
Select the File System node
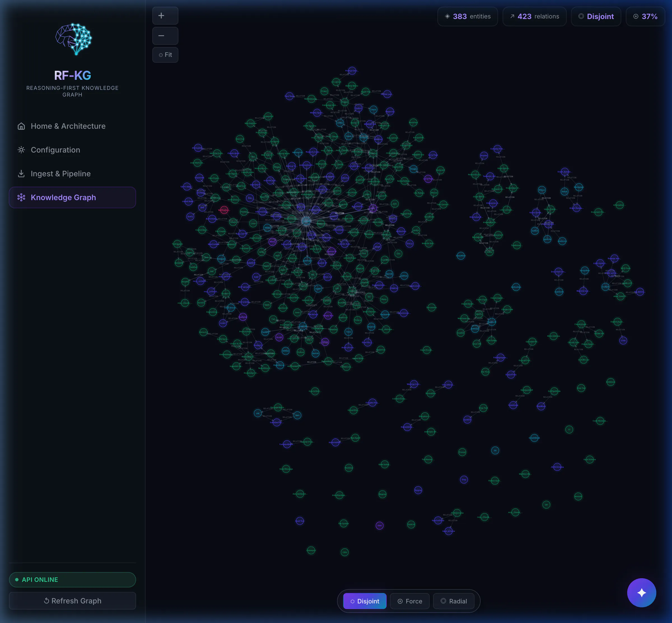(344, 524)
